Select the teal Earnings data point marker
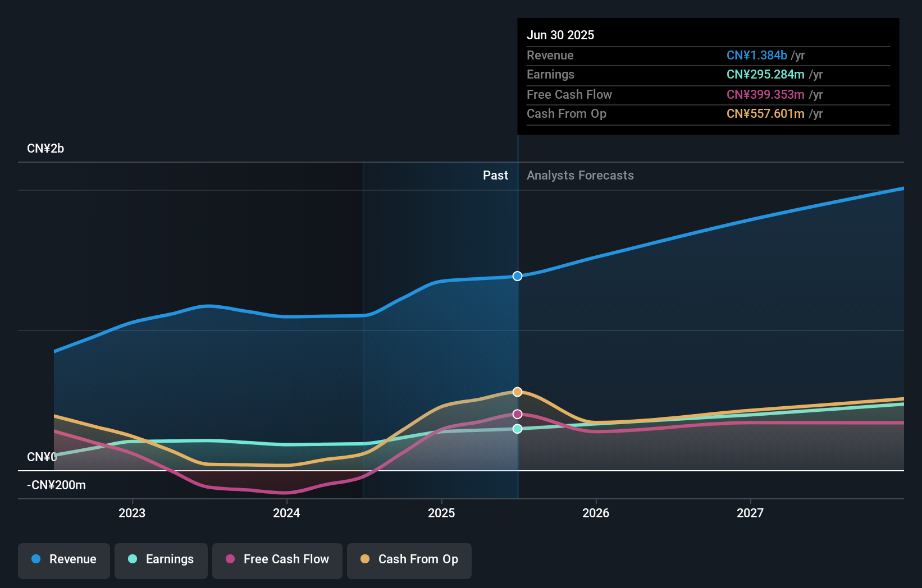The height and width of the screenshot is (588, 922). 517,429
